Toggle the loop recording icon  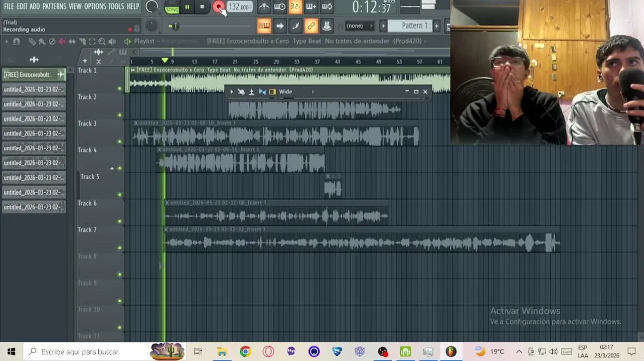(327, 7)
